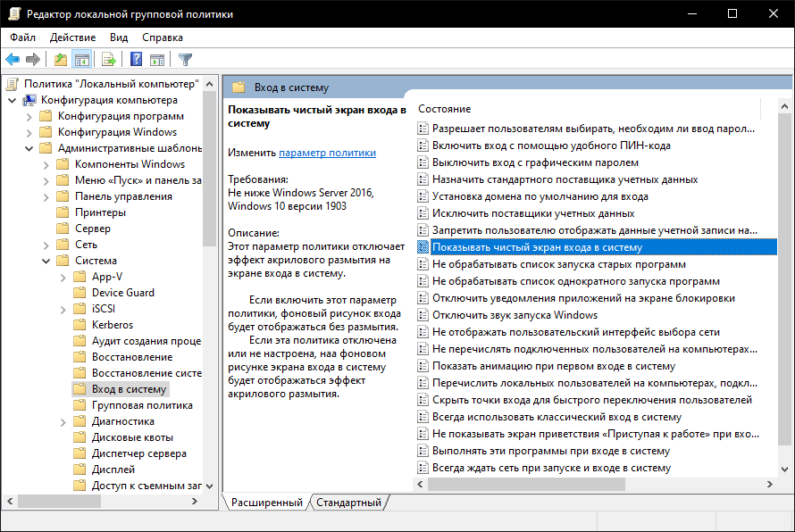Screen dimensions: 795x532
Task: Expand the "Сеть" node
Action: (x=46, y=245)
